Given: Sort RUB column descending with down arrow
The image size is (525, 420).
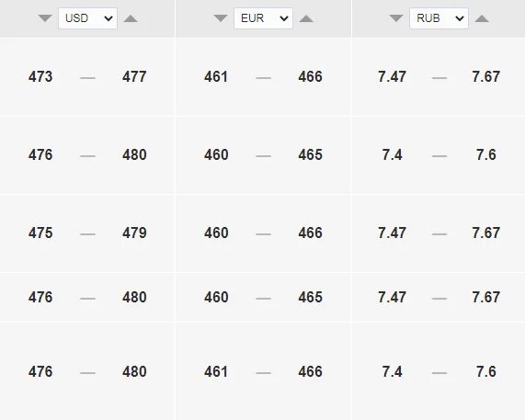Looking at the screenshot, I should [x=396, y=18].
